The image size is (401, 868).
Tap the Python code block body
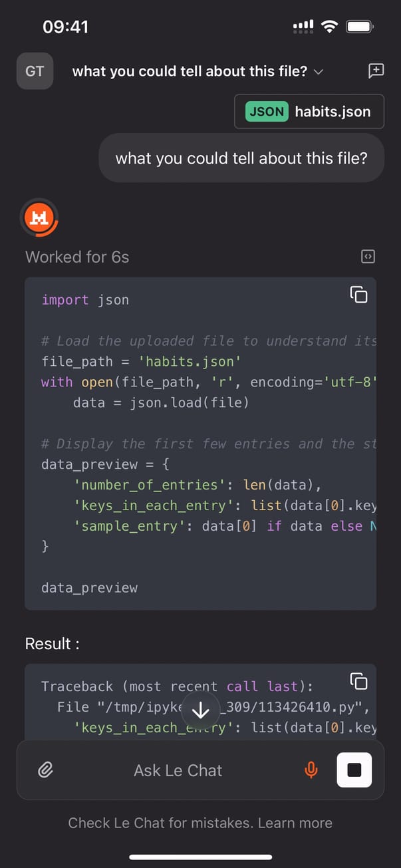click(x=200, y=466)
